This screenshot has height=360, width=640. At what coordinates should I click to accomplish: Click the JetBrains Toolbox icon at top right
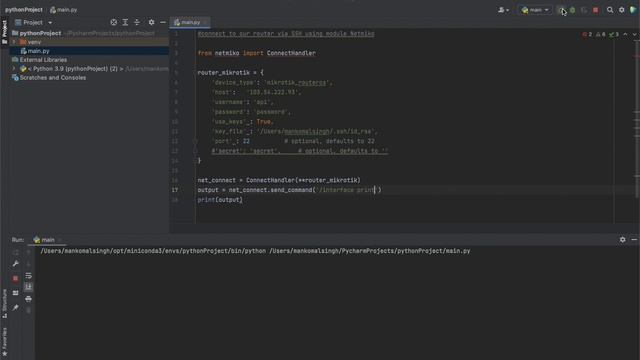[633, 10]
